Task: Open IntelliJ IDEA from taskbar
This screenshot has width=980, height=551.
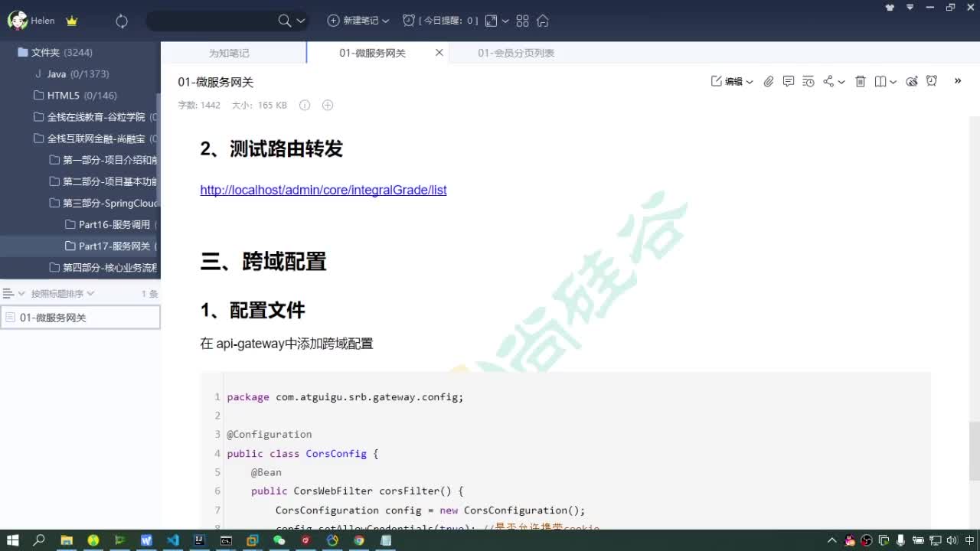Action: [x=199, y=540]
